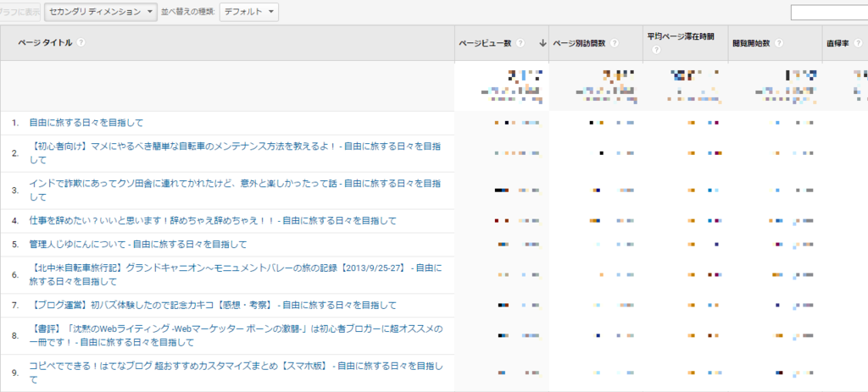868x392 pixels.
Task: Open the 【書評】沈黙のWebライティング page link
Action: pos(236,335)
